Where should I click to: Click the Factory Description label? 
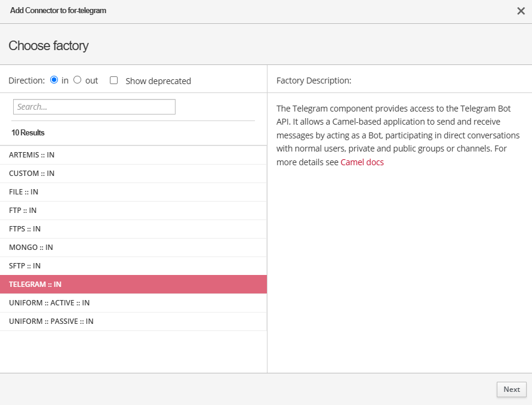[313, 81]
